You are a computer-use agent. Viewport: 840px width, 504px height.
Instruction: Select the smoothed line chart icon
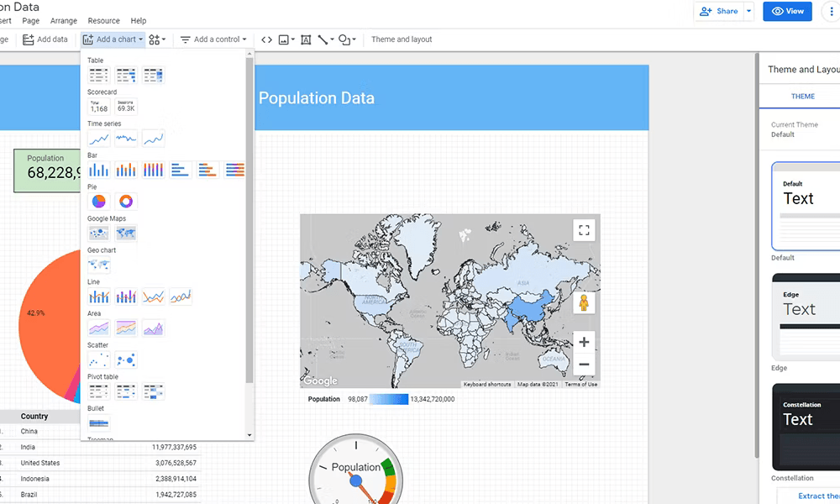(x=181, y=297)
